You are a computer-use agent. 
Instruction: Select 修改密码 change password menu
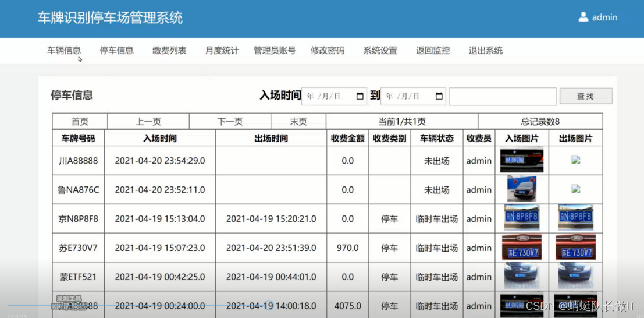[328, 51]
